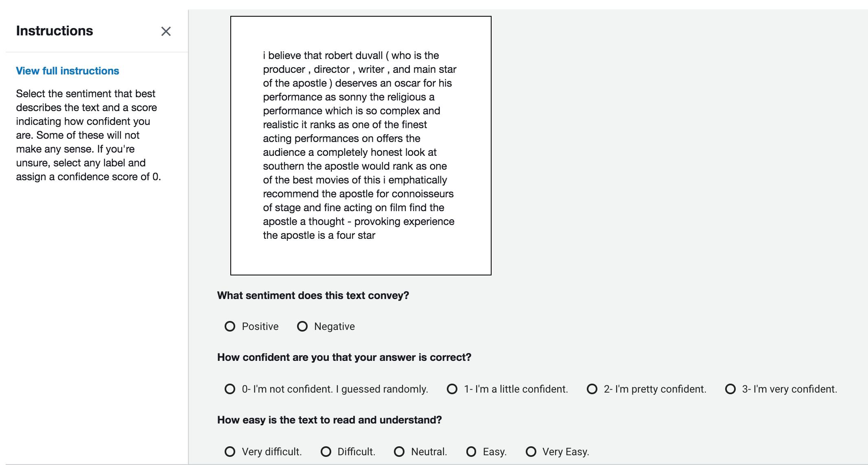This screenshot has height=465, width=868.
Task: Close the Instructions panel with X icon
Action: [x=166, y=31]
